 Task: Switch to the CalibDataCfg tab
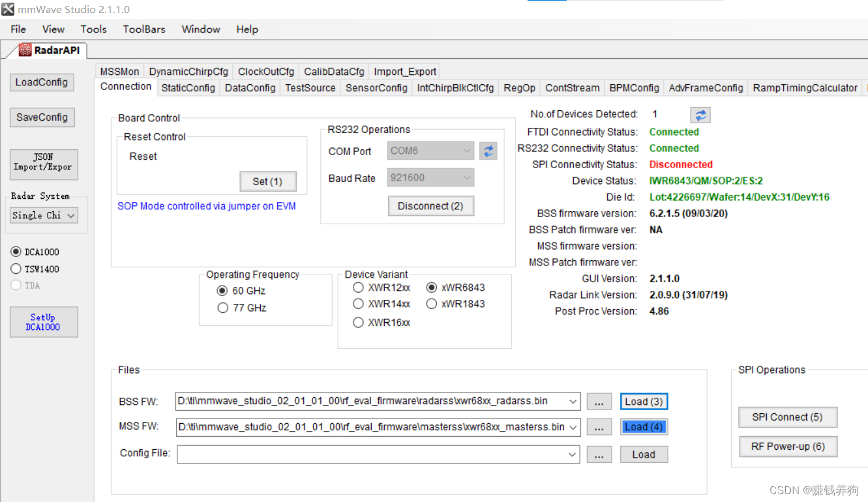click(334, 71)
